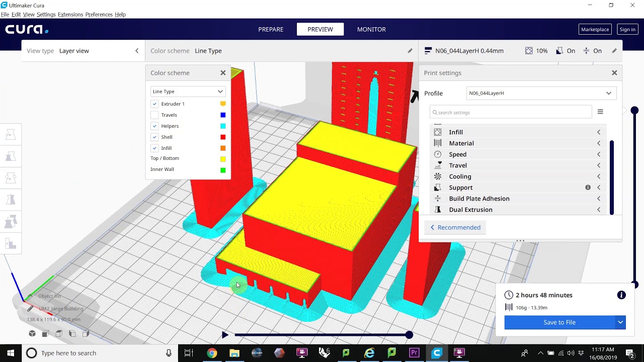Click pencil icon in print settings bar
This screenshot has height=362, width=644.
pos(614,51)
